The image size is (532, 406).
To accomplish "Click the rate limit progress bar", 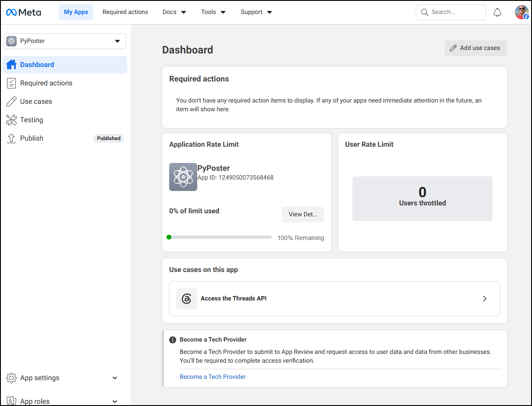I will [219, 237].
